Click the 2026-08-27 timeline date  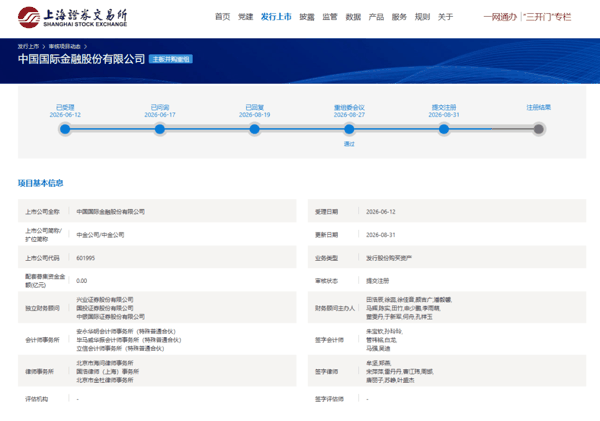pyautogui.click(x=349, y=115)
